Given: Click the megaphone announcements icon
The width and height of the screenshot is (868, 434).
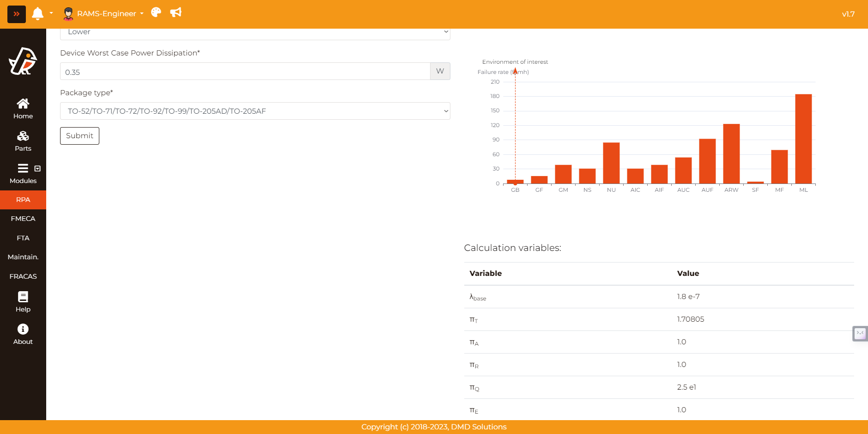Looking at the screenshot, I should tap(176, 12).
